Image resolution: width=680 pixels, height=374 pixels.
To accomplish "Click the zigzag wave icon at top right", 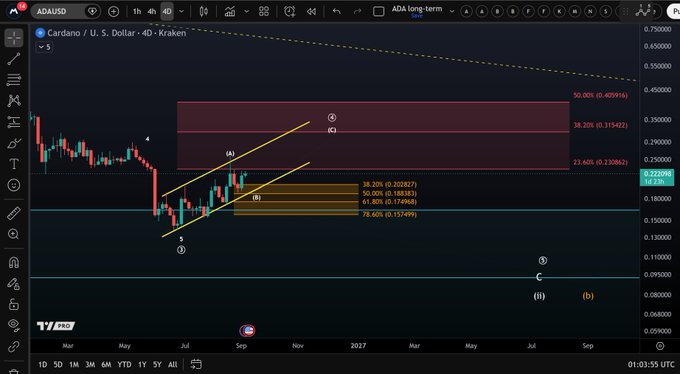I will [643, 12].
